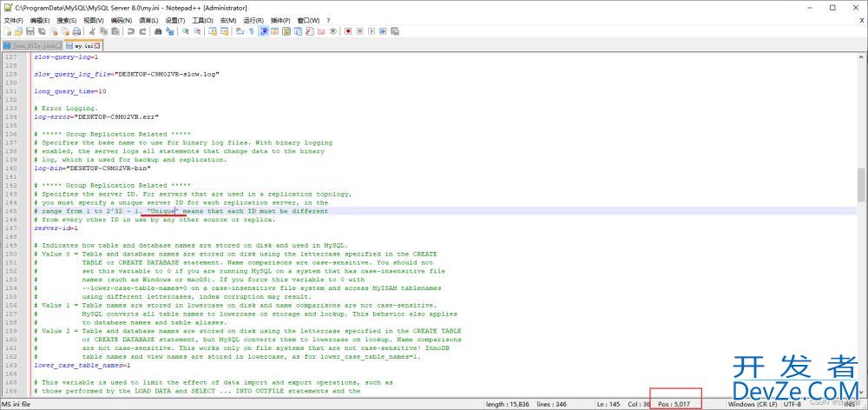Open the 窗口(W) menu
The image size is (868, 410).
tap(308, 20)
